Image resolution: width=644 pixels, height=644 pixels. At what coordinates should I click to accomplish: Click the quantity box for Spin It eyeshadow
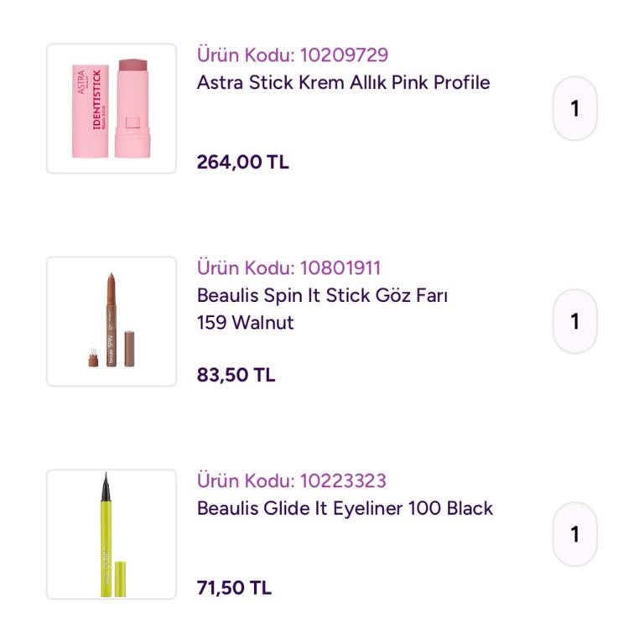(x=574, y=321)
